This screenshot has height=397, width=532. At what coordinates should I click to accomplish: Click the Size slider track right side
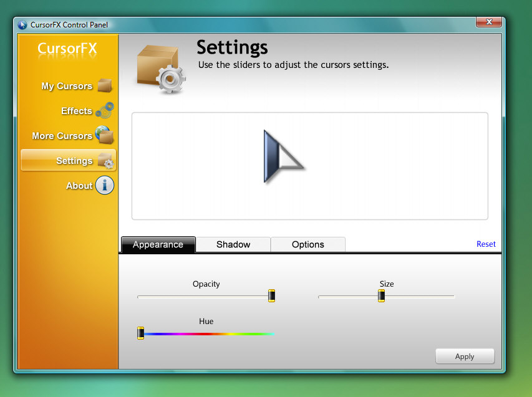coord(420,297)
